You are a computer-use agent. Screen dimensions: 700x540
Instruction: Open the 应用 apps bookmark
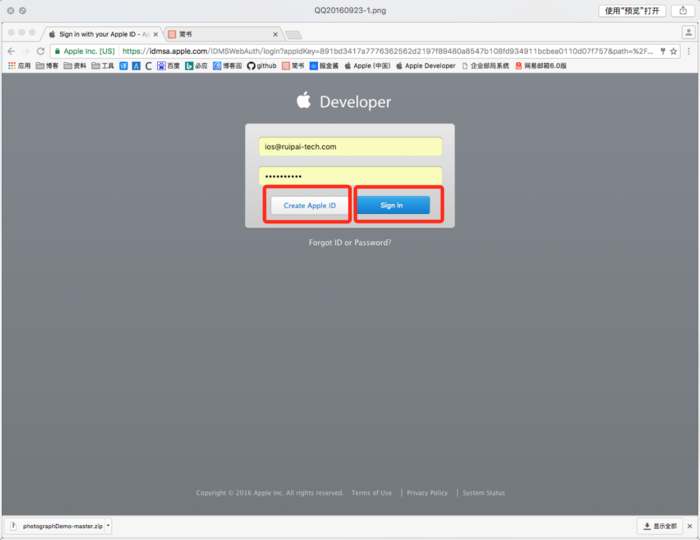tap(19, 66)
